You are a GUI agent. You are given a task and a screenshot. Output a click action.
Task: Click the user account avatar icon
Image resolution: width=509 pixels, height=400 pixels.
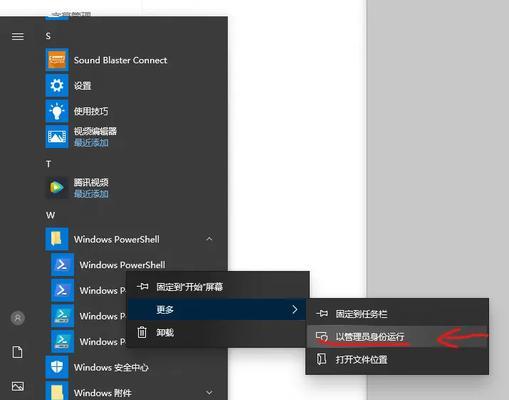(x=18, y=318)
